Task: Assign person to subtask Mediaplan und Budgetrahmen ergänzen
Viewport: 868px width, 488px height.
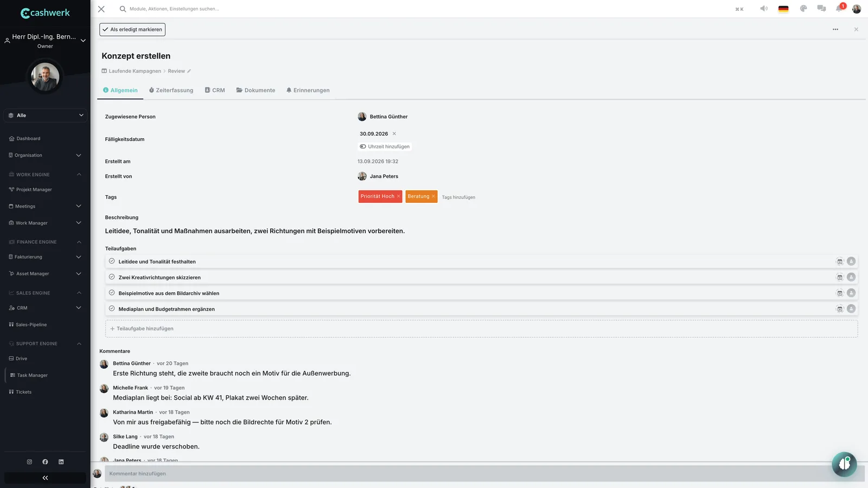Action: (x=851, y=309)
